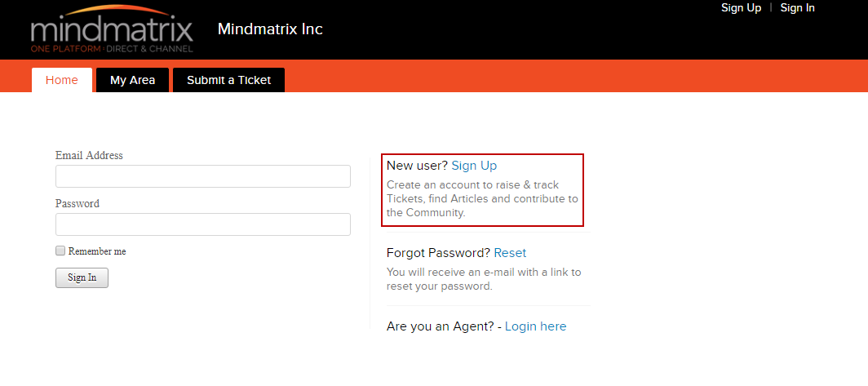The image size is (868, 386).
Task: Focus the Password input field
Action: (202, 224)
